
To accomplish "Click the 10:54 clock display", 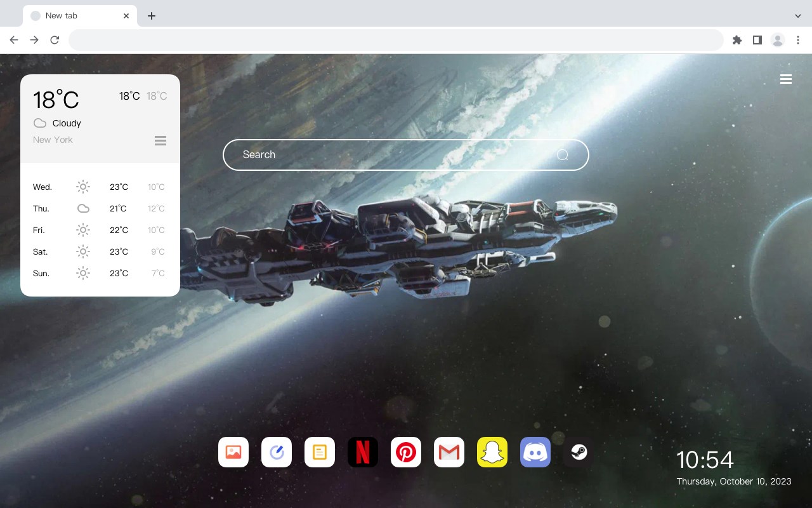I will pos(705,460).
